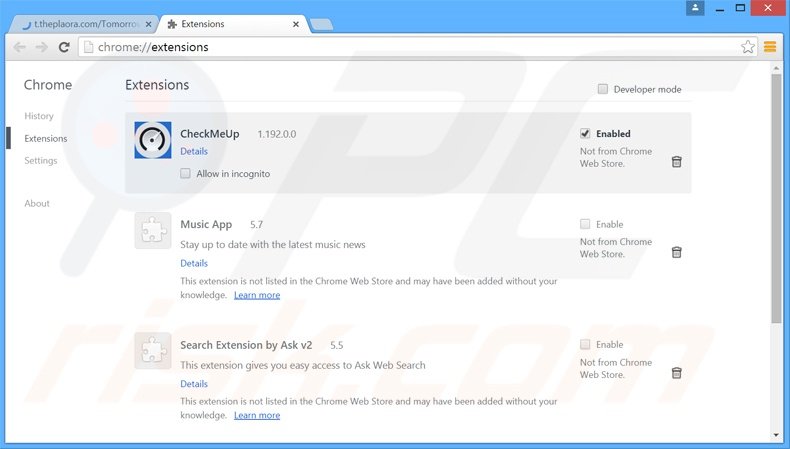Image resolution: width=790 pixels, height=449 pixels.
Task: Open About in the Chrome sidebar
Action: pyautogui.click(x=37, y=204)
